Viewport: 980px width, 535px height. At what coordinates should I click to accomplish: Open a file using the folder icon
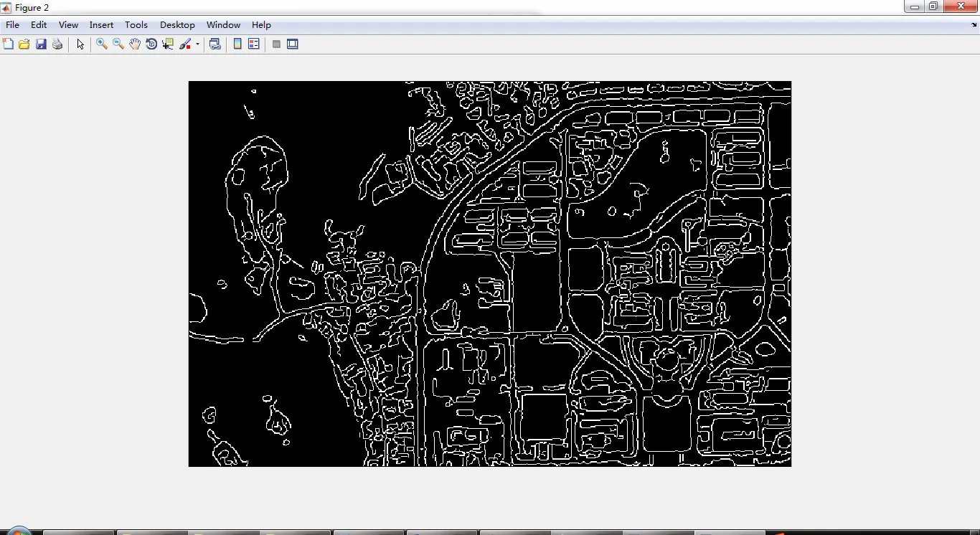tap(24, 44)
